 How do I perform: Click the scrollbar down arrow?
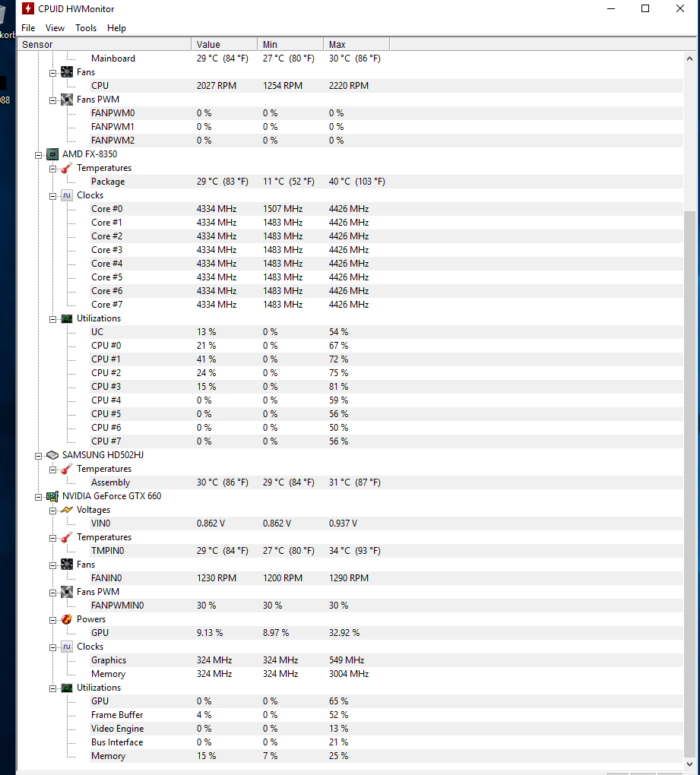689,764
